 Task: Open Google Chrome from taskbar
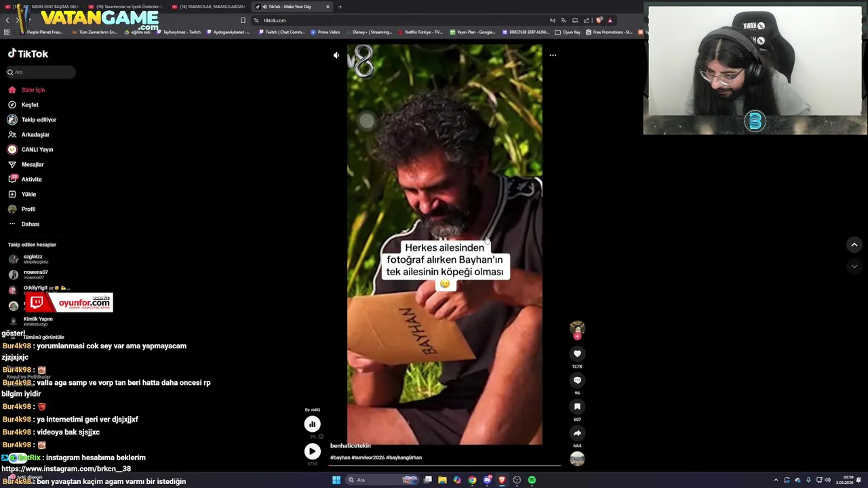(x=472, y=480)
